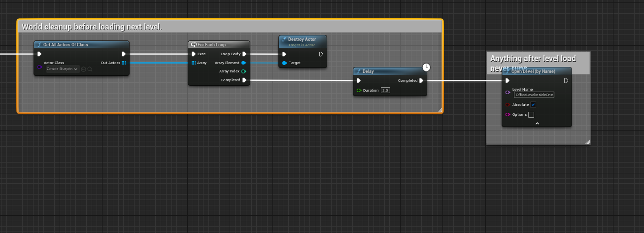Screen dimensions: 644x233
Task: Click the Loop Body execution pin
Action: [x=244, y=54]
